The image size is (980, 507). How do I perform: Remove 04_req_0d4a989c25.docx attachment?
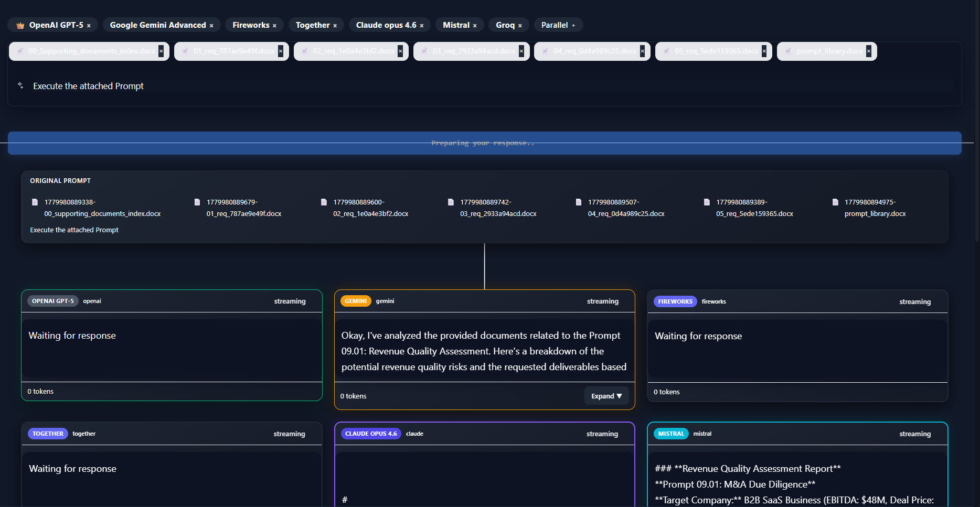[642, 51]
